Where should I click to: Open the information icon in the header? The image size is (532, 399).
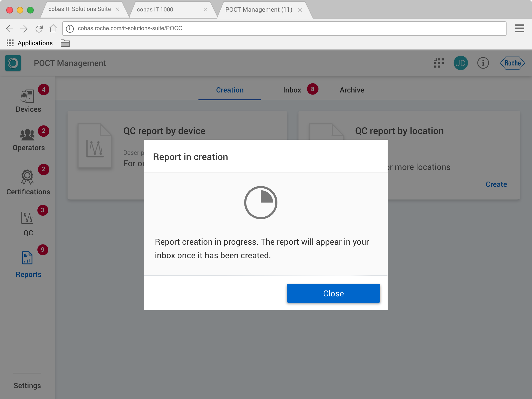(x=483, y=63)
